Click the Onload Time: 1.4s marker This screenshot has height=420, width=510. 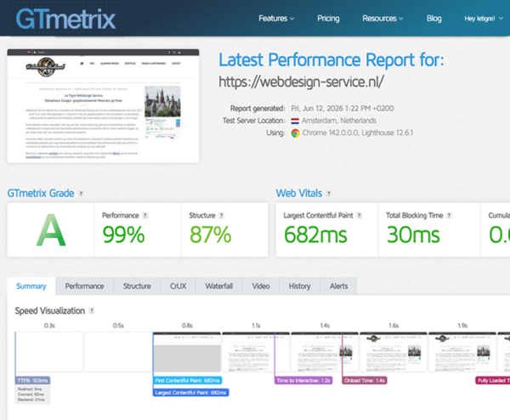[365, 380]
